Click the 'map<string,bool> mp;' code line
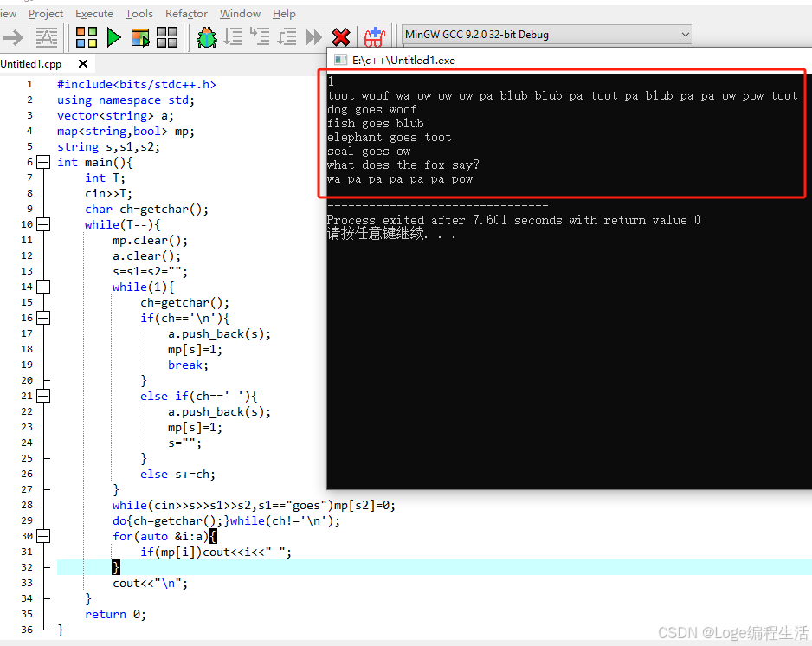Screen dimensions: 812x646 [126, 131]
